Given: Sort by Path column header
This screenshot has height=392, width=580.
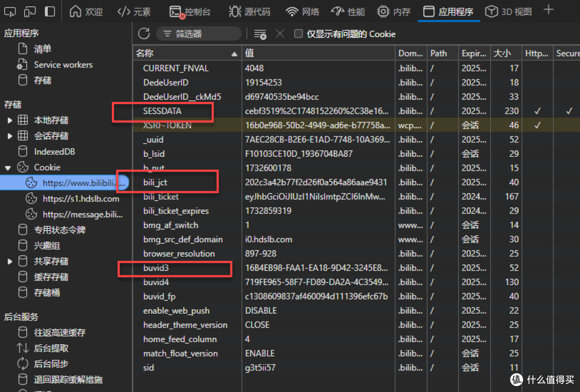Looking at the screenshot, I should pyautogui.click(x=443, y=53).
